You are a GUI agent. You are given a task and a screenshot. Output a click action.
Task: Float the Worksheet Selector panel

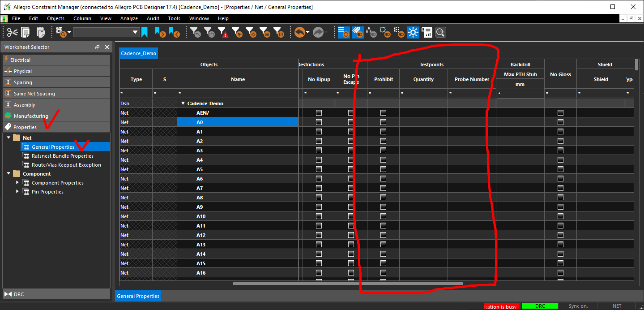tap(97, 47)
